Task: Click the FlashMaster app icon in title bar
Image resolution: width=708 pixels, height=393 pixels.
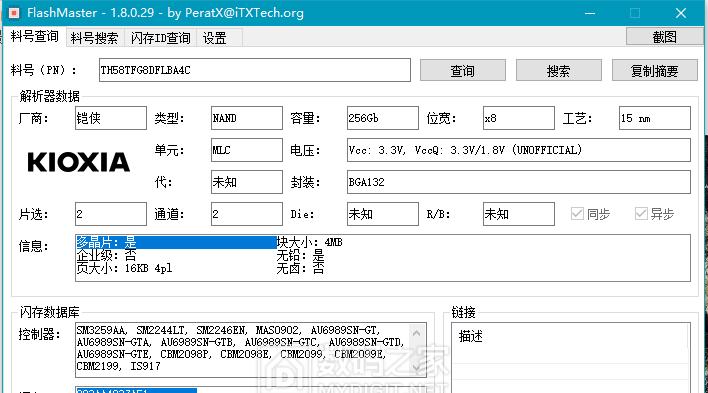Action: coord(14,13)
